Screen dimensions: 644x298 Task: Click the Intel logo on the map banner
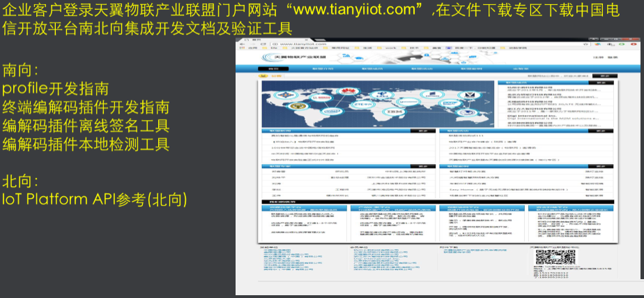click(x=333, y=111)
